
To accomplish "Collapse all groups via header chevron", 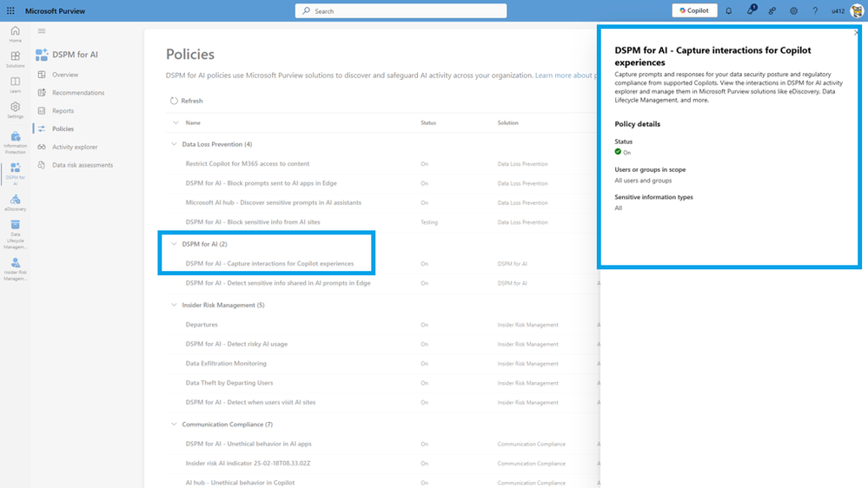I will click(176, 122).
